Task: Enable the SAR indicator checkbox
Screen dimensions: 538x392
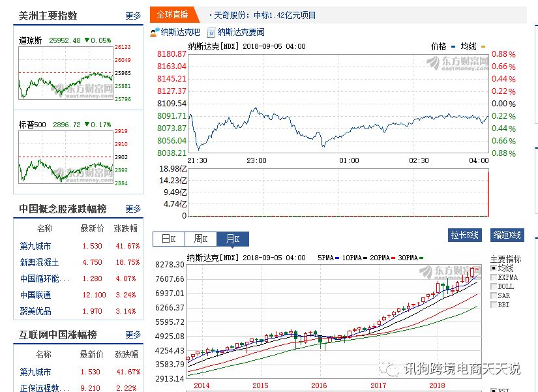Action: point(494,295)
